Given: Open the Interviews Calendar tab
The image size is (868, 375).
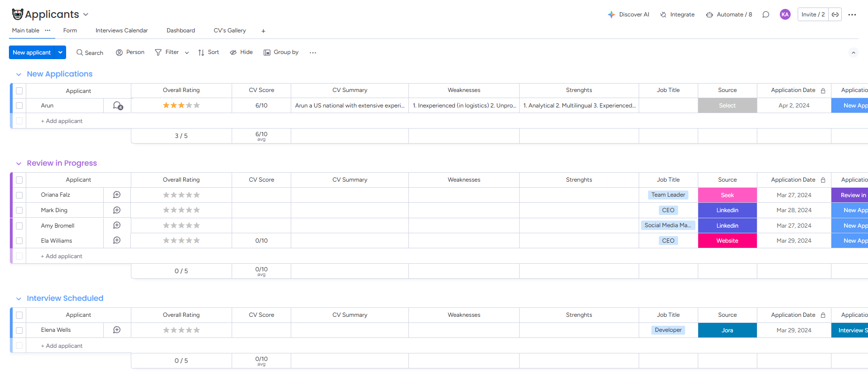Looking at the screenshot, I should point(121,31).
